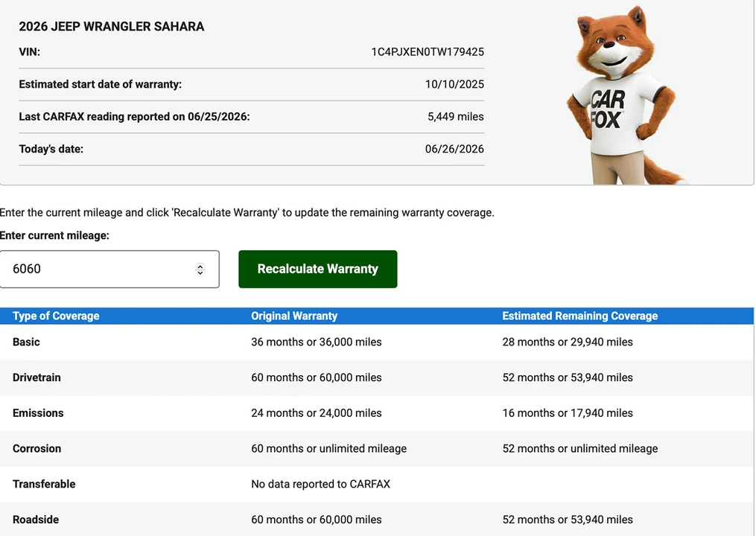The height and width of the screenshot is (536, 756).
Task: Click the No data reported to CARFAX cell
Action: click(x=320, y=485)
